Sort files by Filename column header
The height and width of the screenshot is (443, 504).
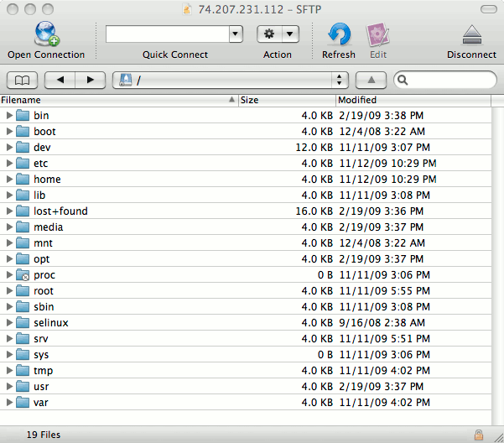pos(117,100)
